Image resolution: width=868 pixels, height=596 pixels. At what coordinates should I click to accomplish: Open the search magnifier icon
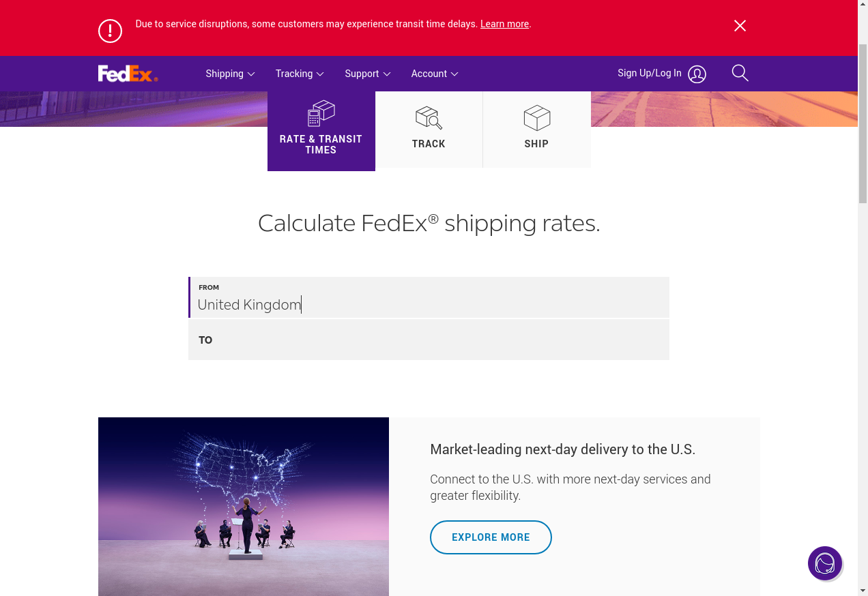coord(740,73)
